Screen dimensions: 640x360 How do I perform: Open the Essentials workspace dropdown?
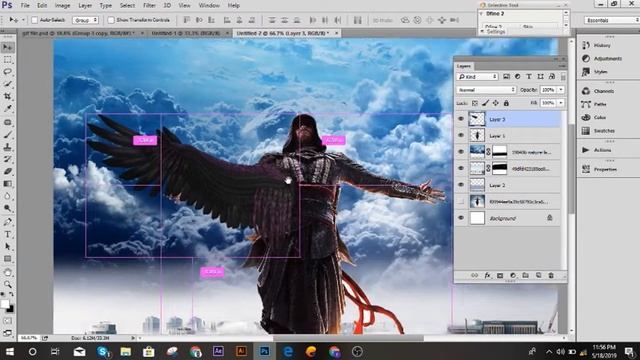611,20
